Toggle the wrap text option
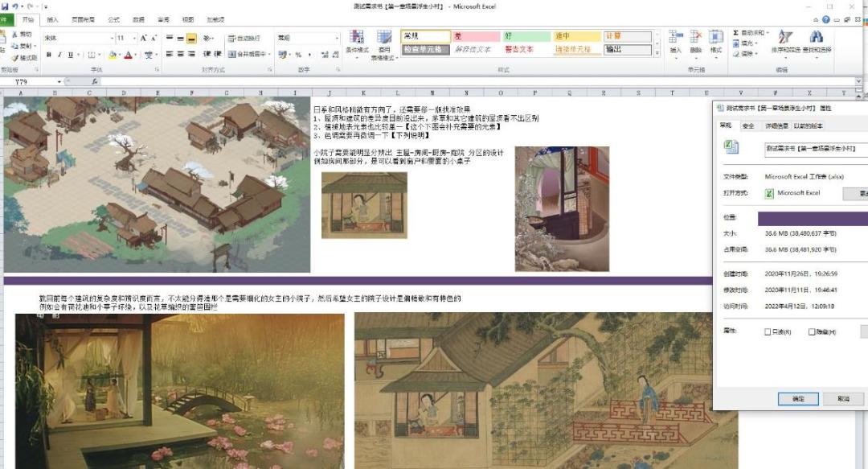This screenshot has width=868, height=469. tap(244, 39)
